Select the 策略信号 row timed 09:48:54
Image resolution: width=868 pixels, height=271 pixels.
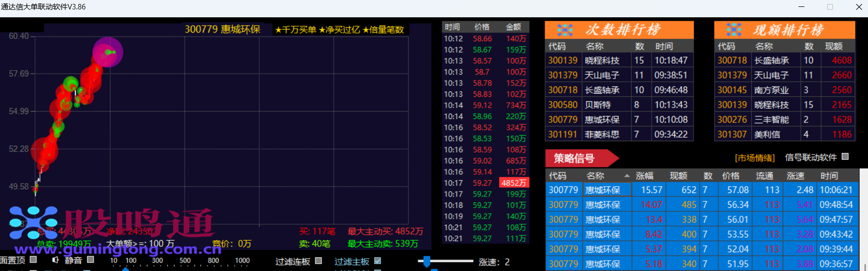point(702,204)
